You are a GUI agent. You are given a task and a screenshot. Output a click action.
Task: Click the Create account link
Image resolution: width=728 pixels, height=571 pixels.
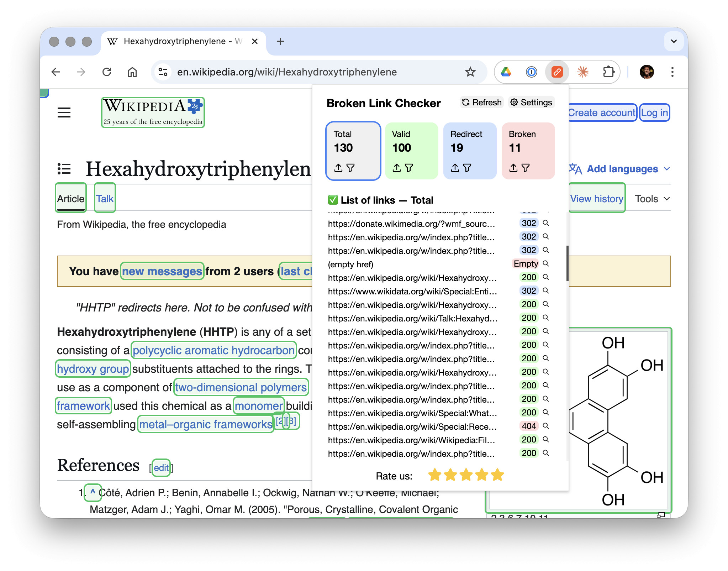tap(602, 113)
